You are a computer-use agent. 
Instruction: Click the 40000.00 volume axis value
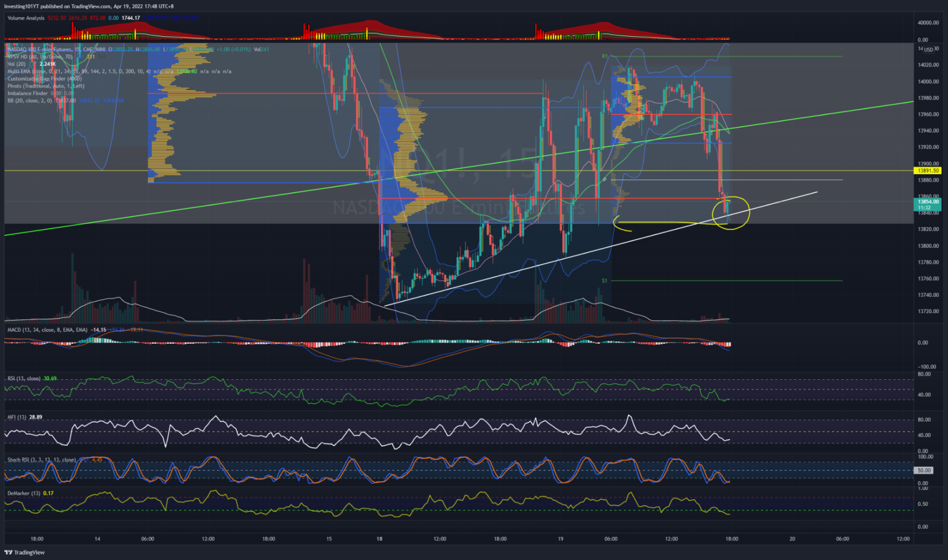928,23
